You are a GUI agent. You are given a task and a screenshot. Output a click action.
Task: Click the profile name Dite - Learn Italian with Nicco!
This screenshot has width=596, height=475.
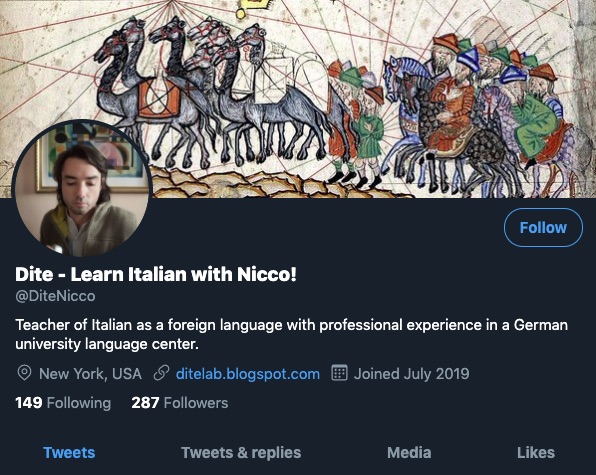point(156,274)
